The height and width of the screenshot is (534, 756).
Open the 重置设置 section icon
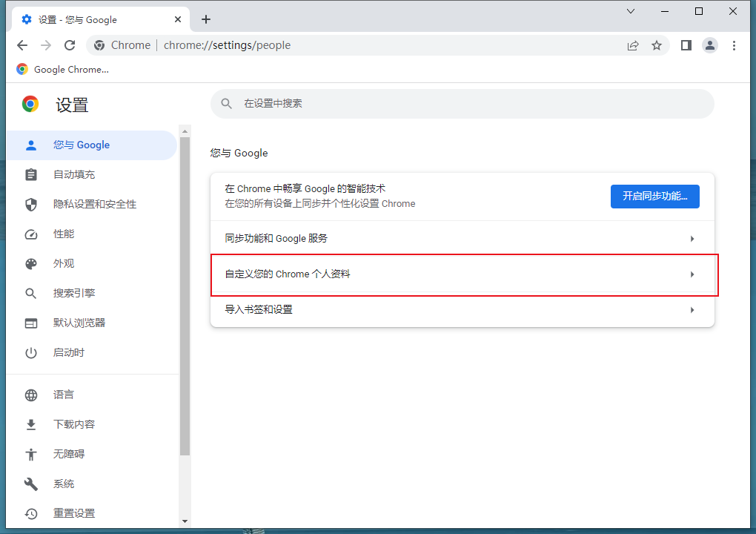click(x=30, y=513)
